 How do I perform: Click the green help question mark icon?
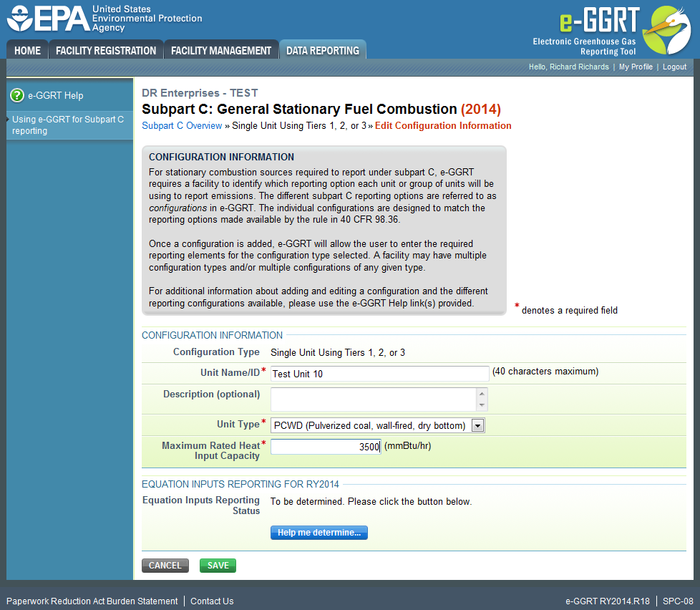pyautogui.click(x=17, y=95)
